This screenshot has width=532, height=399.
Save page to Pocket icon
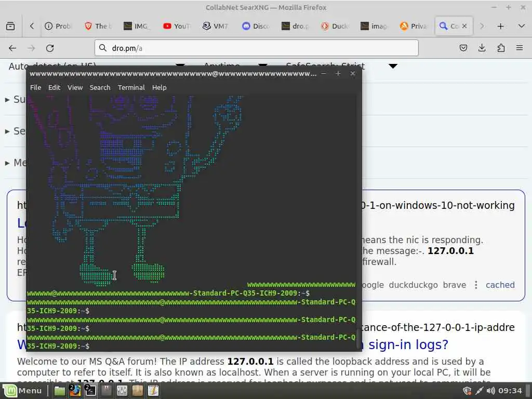pos(463,48)
